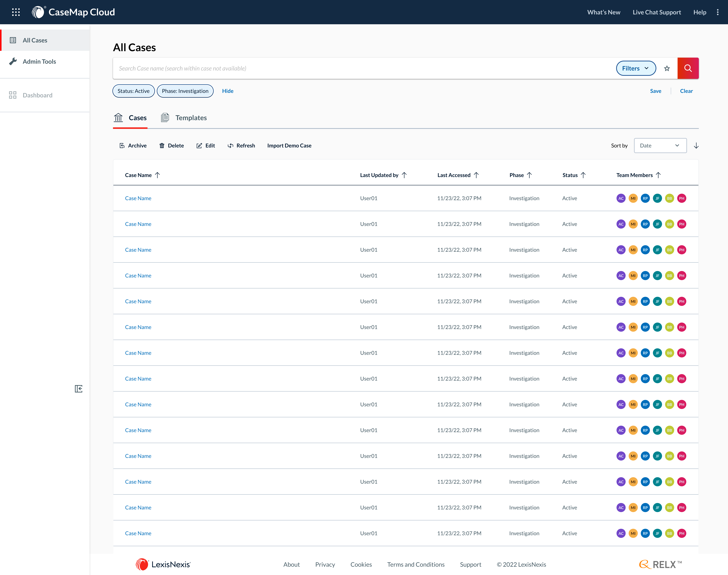The image size is (728, 575).
Task: Click PH avatar in last case row
Action: tap(682, 533)
